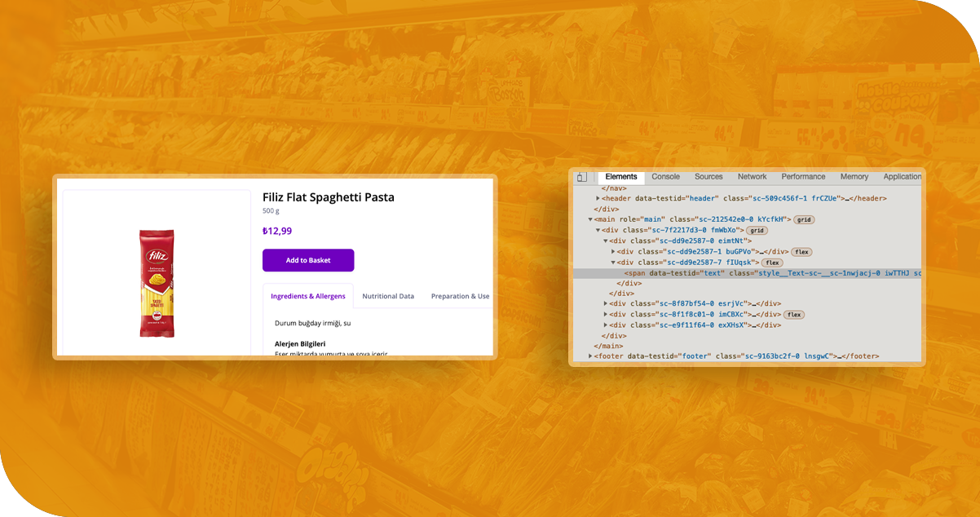The image size is (980, 517).
Task: Toggle the grid badge on the fmWbXo div
Action: [x=757, y=231]
